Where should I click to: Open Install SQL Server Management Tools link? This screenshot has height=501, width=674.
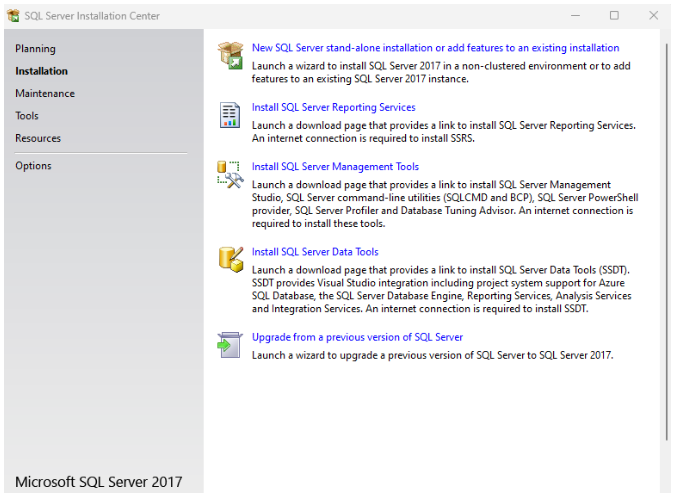(335, 166)
